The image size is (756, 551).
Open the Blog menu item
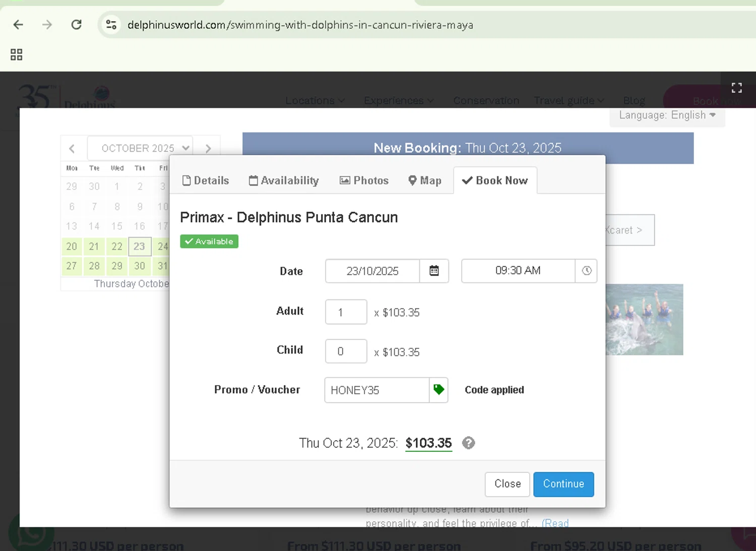pos(634,100)
